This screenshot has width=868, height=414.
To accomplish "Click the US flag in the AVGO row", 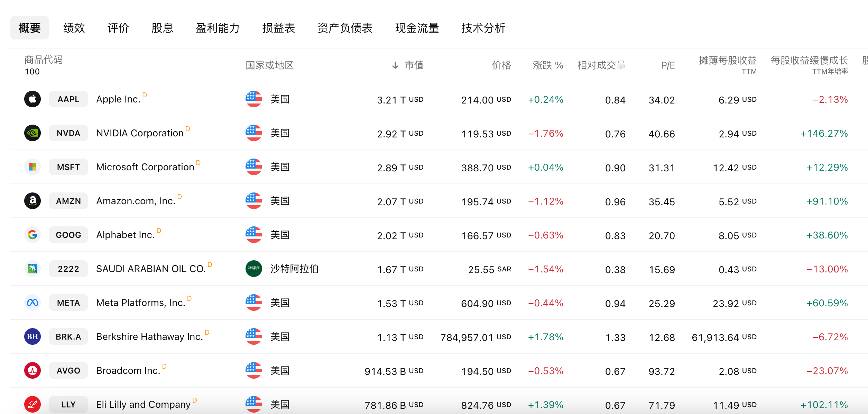I will tap(254, 371).
